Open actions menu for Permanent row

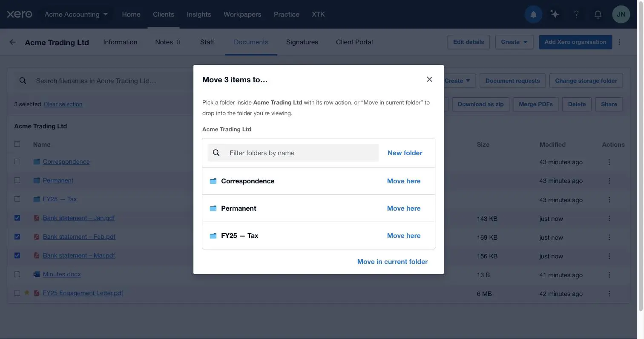coord(609,181)
